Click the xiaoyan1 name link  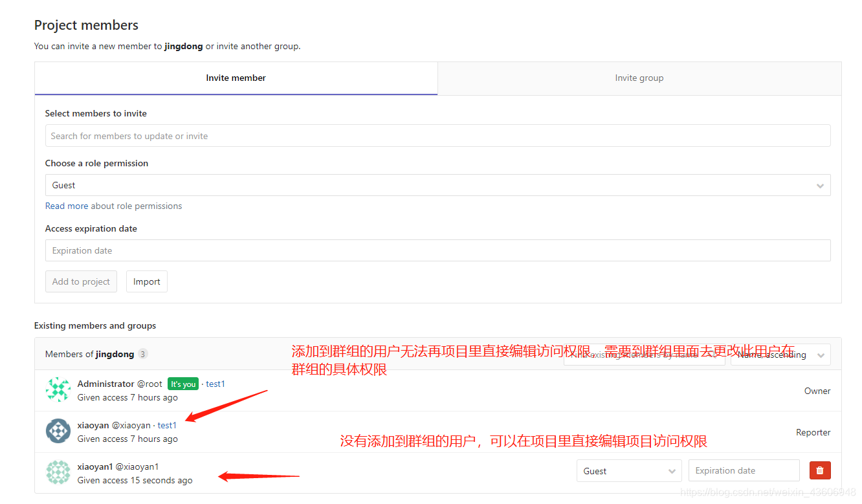click(95, 466)
